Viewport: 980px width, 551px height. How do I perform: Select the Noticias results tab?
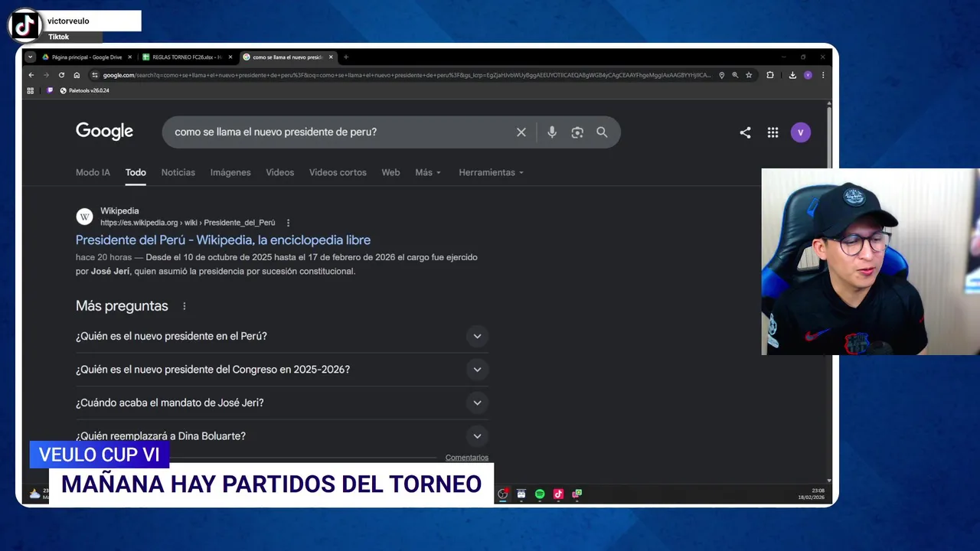pos(178,172)
